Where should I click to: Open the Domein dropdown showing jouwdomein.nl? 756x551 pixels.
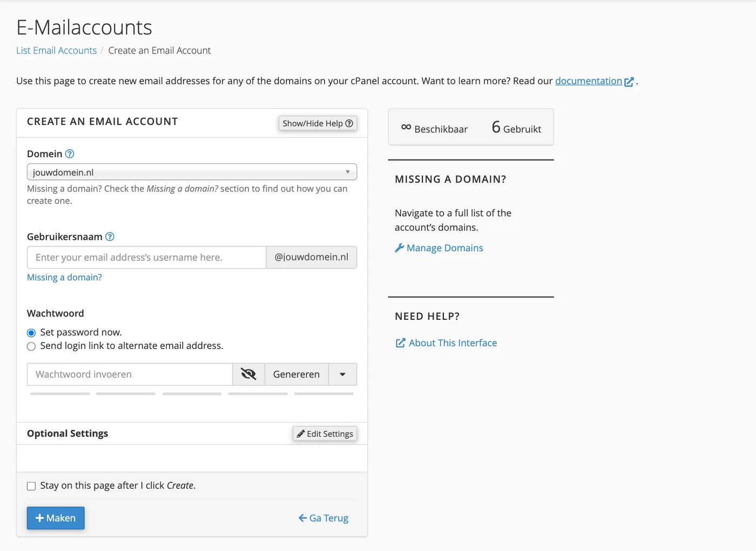[x=192, y=172]
